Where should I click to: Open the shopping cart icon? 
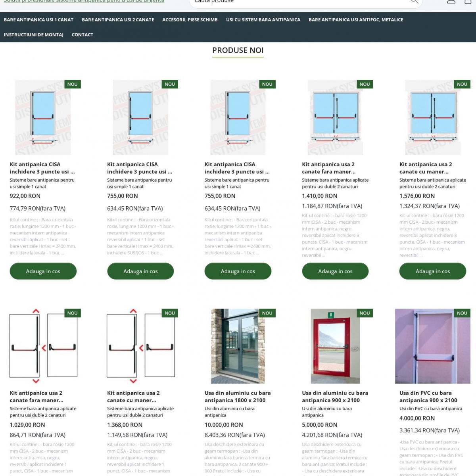point(468,2)
